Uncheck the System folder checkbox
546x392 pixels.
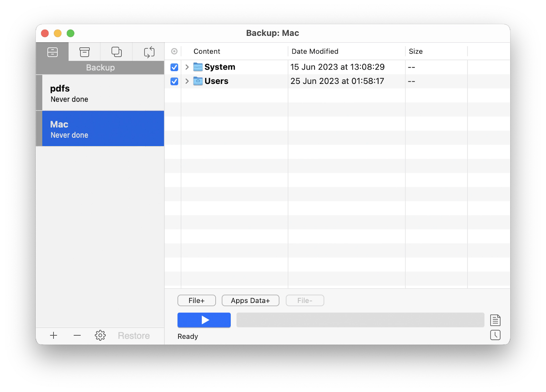coord(174,67)
